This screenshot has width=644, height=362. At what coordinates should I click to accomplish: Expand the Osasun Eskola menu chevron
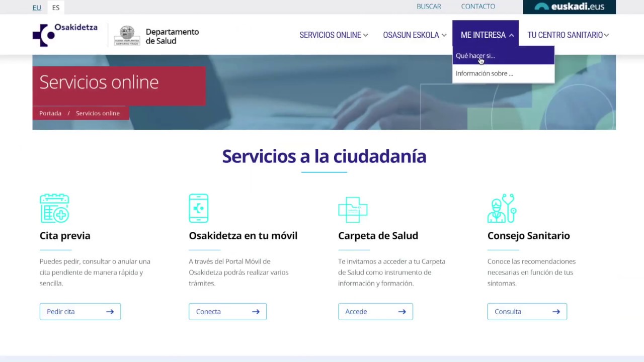click(x=444, y=35)
